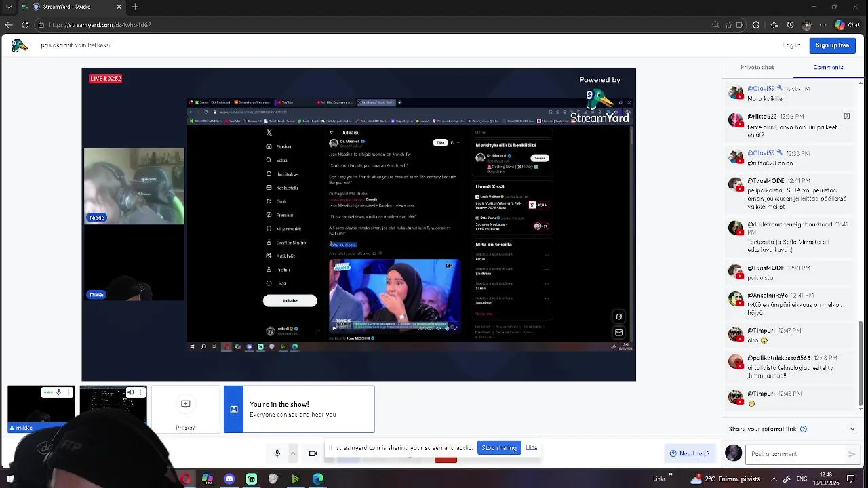
Task: Send comment with the arrow icon
Action: coord(852,454)
